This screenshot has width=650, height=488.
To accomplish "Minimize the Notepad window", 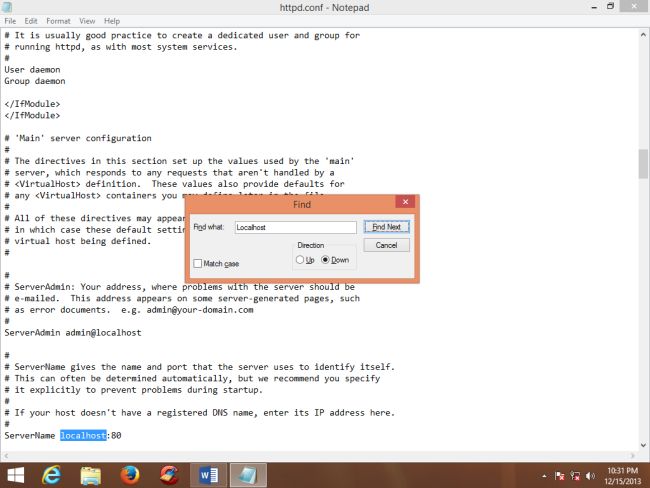I will [594, 7].
